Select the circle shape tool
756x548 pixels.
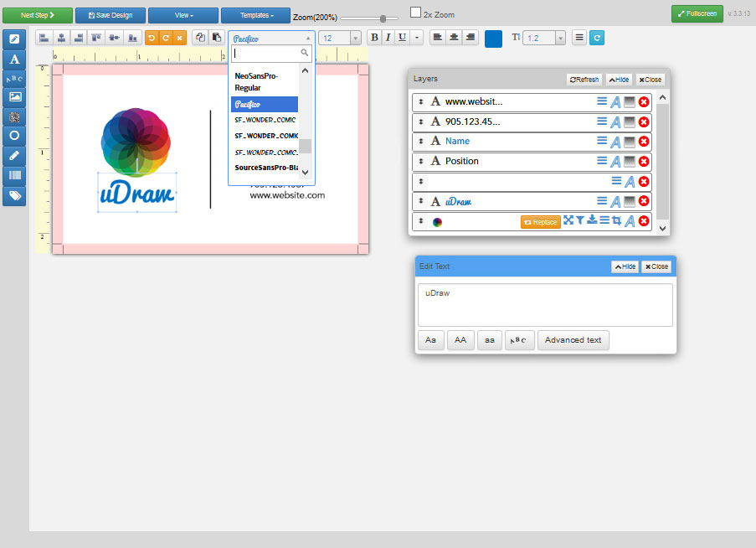coord(14,136)
